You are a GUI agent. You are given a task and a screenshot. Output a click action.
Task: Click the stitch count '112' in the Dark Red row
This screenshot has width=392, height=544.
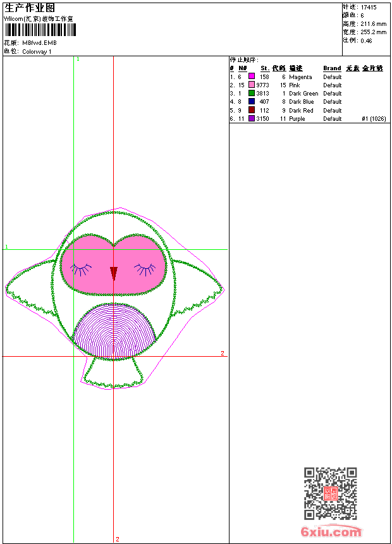click(x=264, y=110)
